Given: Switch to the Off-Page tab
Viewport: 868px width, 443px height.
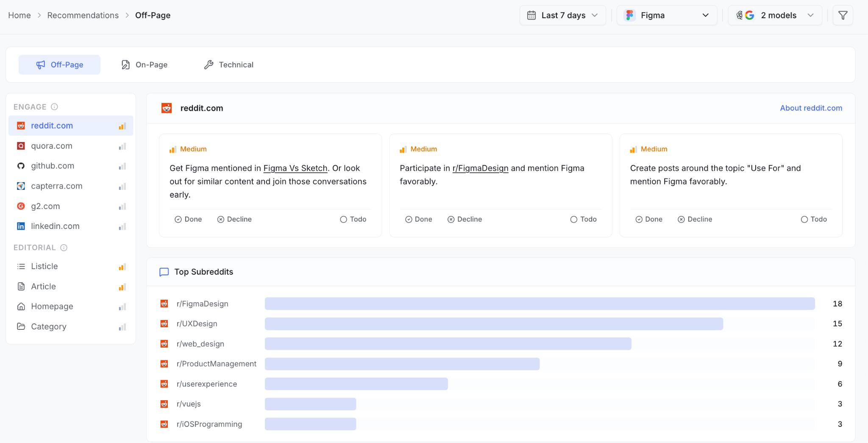Looking at the screenshot, I should (59, 65).
